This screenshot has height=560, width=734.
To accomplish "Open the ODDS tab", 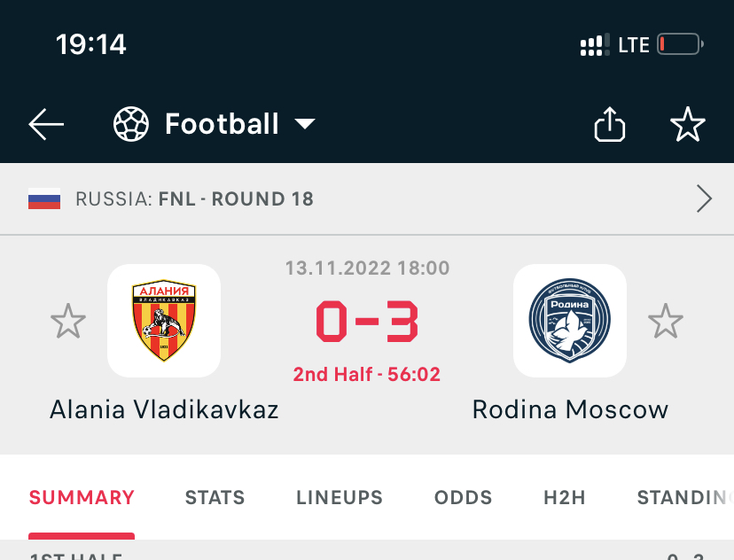I will click(463, 498).
